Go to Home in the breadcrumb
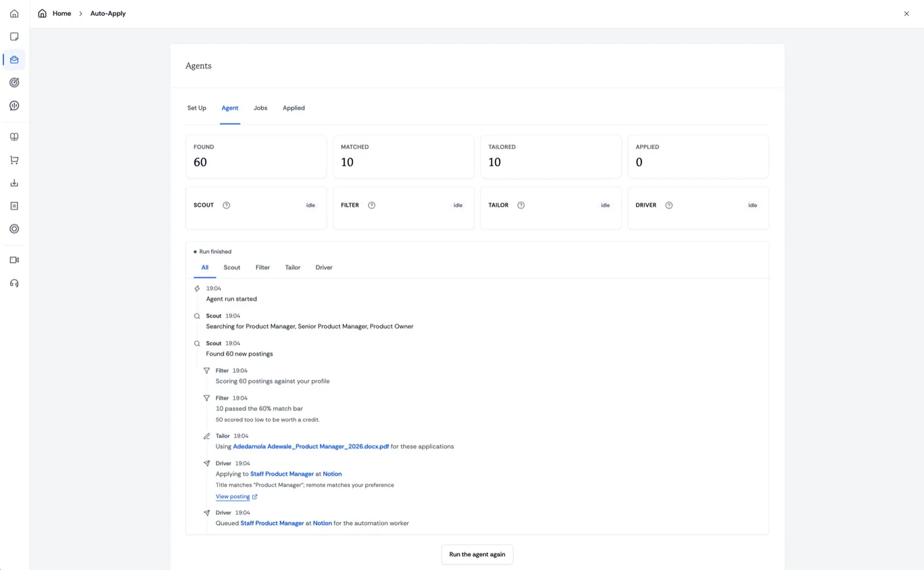Image resolution: width=924 pixels, height=570 pixels. click(62, 13)
